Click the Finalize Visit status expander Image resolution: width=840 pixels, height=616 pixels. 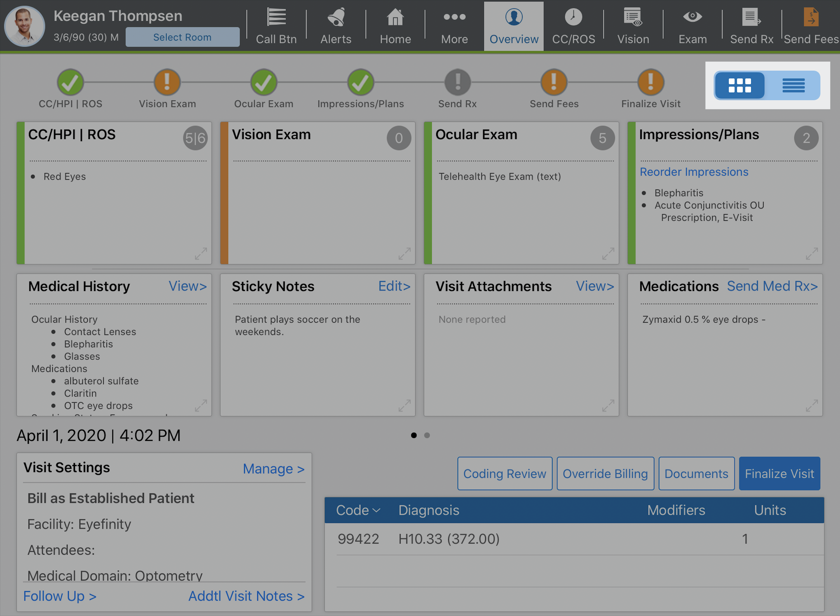pos(650,81)
